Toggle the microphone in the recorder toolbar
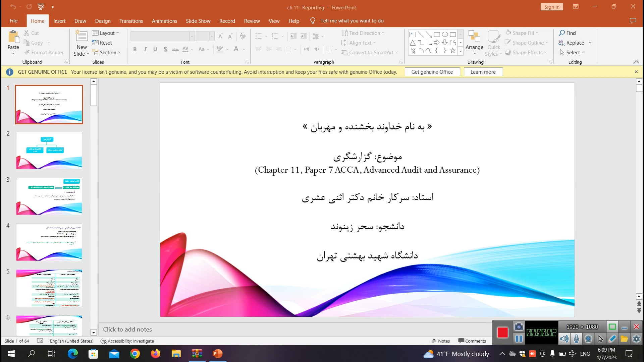The width and height of the screenshot is (644, 362). tap(576, 339)
